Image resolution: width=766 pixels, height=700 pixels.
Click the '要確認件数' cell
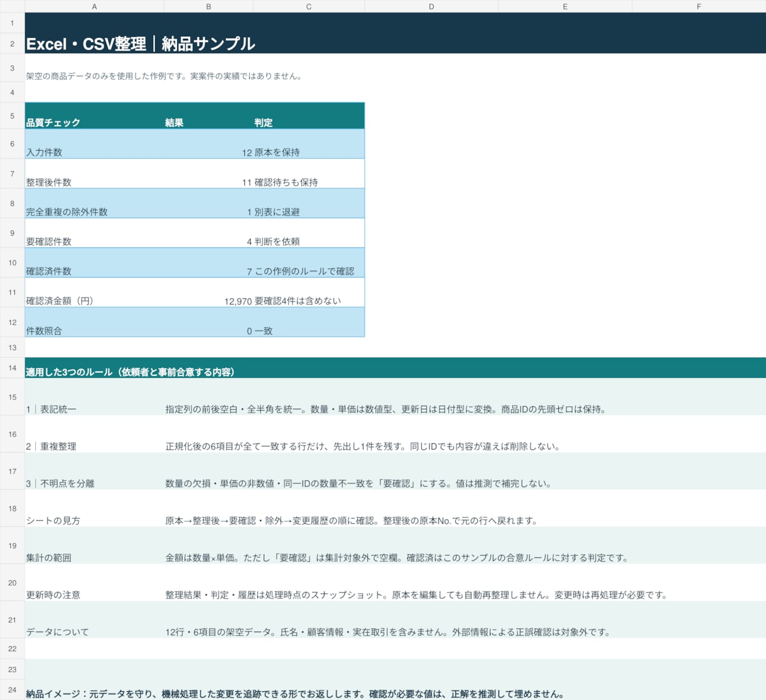point(94,233)
